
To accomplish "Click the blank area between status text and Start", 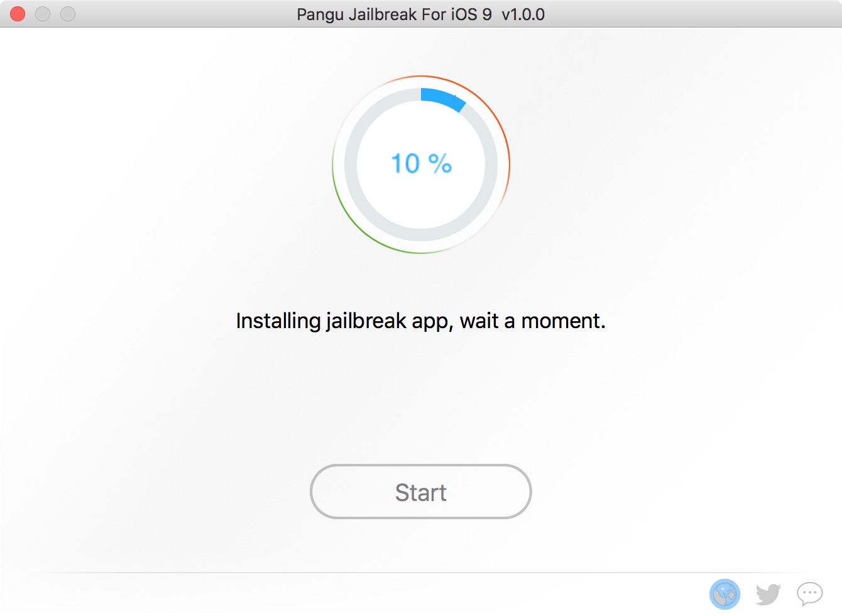I will [421, 396].
